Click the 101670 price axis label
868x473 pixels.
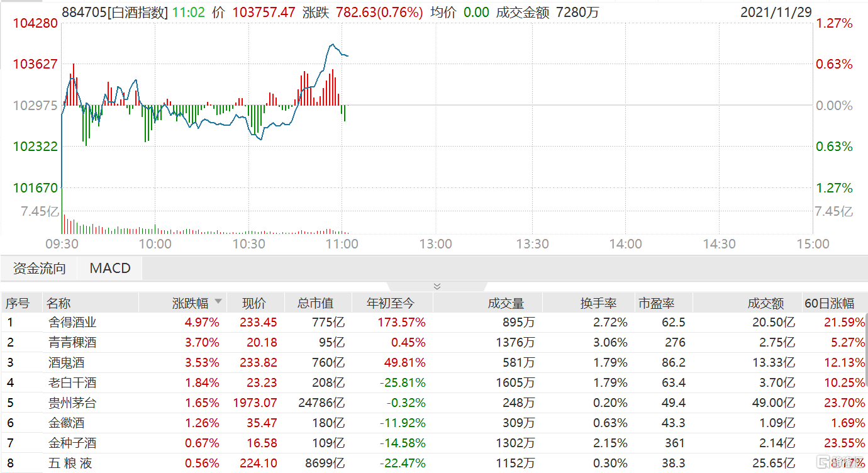pos(35,187)
